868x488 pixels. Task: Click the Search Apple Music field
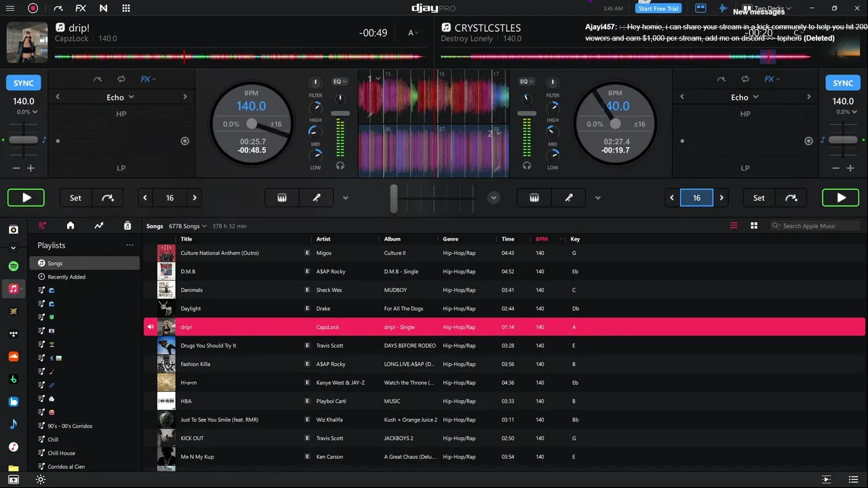(816, 226)
